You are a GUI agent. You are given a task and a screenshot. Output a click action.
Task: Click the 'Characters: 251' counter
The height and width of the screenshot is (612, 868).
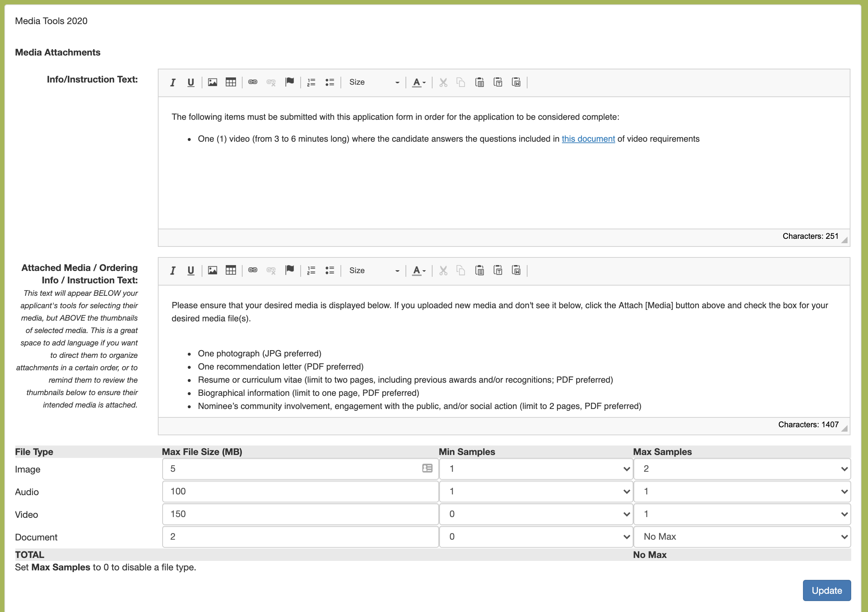(x=810, y=236)
